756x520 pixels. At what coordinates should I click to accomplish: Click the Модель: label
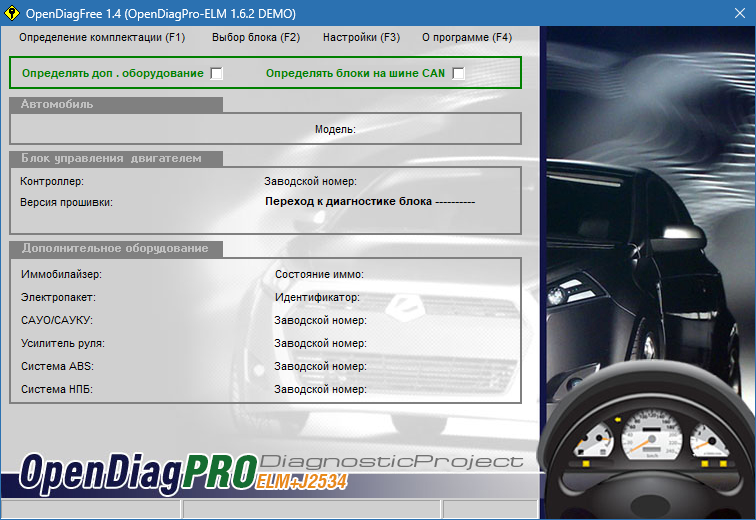[335, 129]
